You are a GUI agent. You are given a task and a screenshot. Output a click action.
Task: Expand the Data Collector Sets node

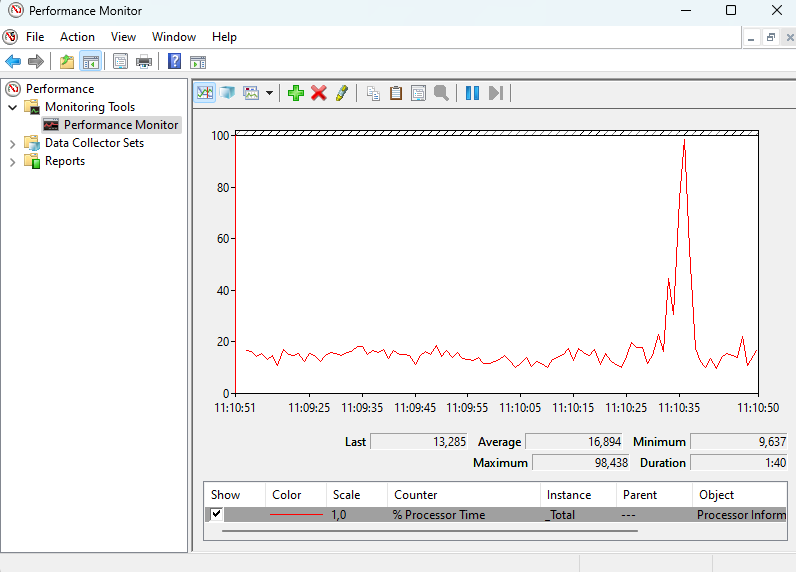(x=13, y=143)
